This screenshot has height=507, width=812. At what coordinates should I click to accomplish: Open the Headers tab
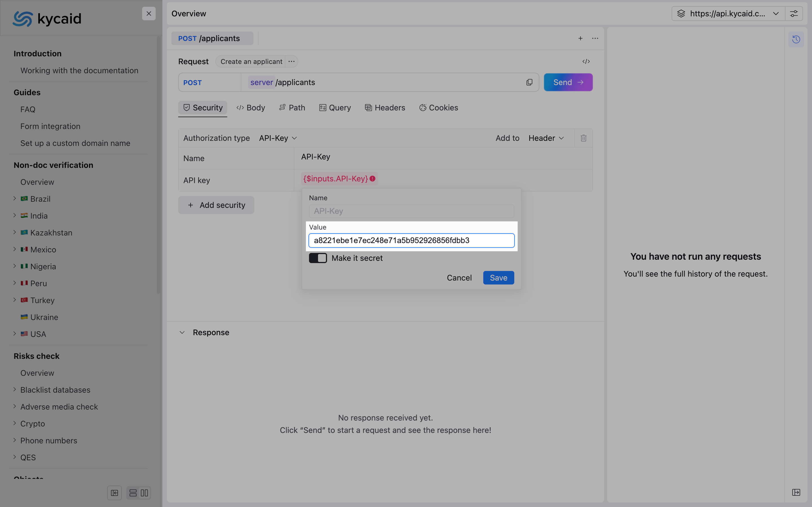(385, 108)
